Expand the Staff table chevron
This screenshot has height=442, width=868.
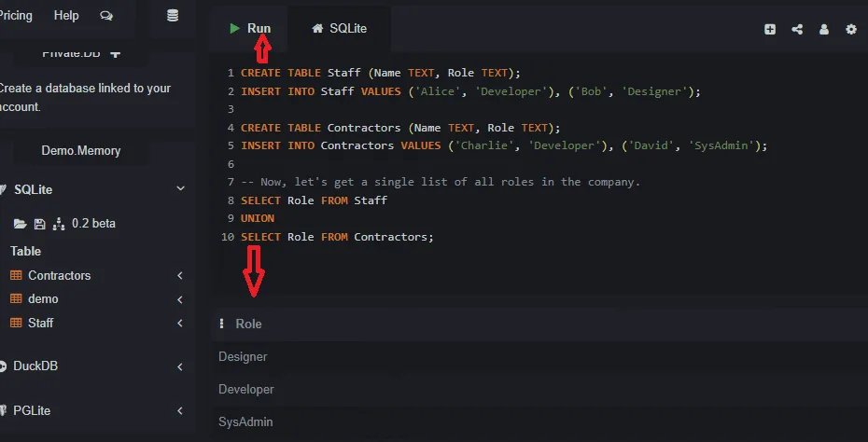click(x=180, y=324)
